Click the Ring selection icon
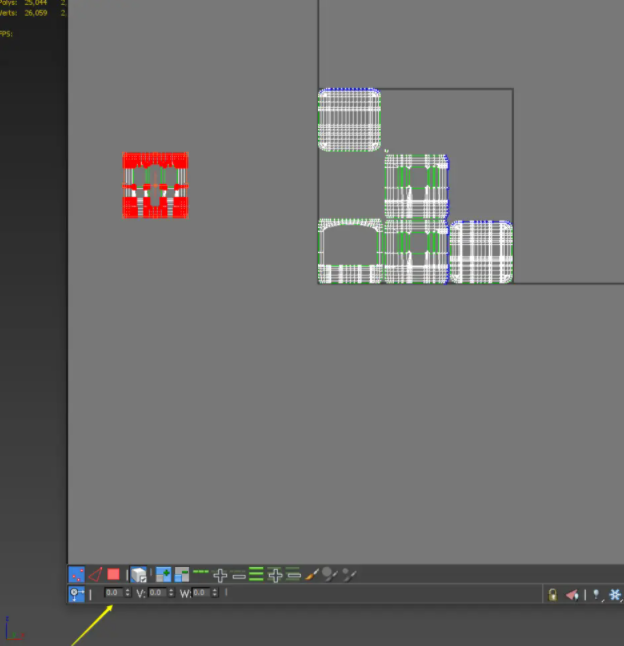624x646 pixels. click(256, 574)
